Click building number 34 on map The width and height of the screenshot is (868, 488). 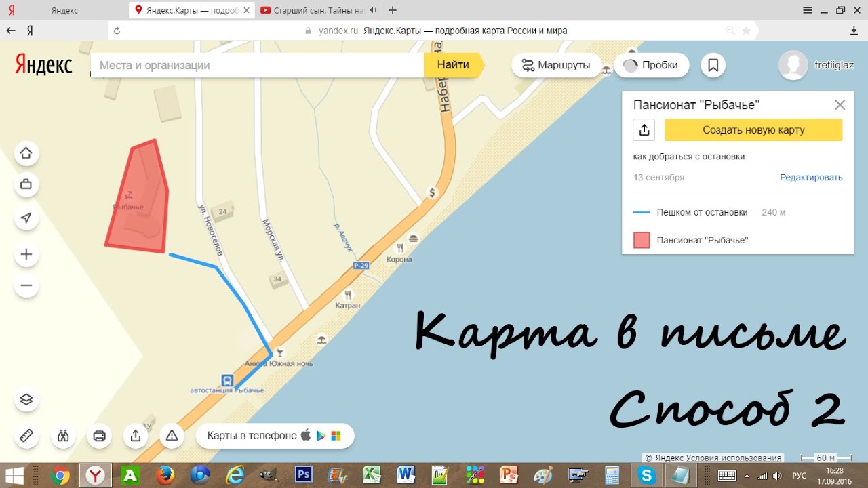click(x=277, y=279)
